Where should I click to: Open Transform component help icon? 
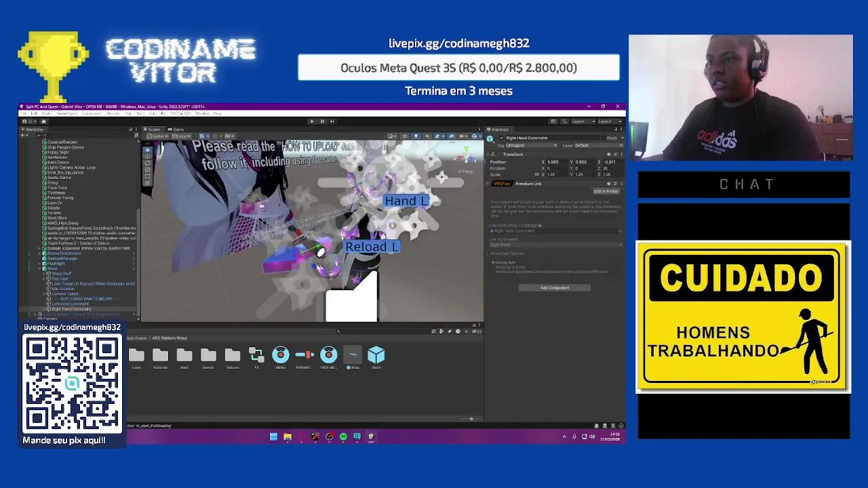(609, 155)
